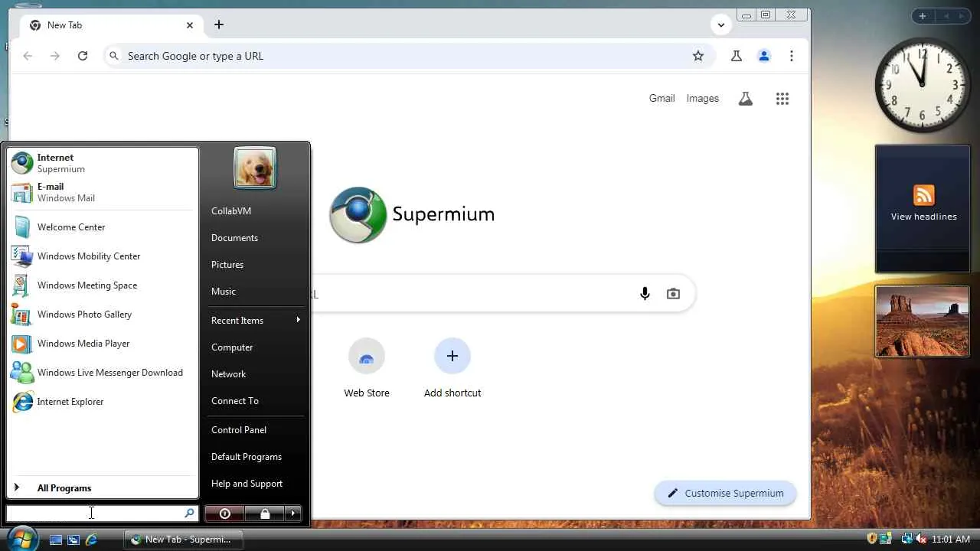
Task: Click Add shortcut tile
Action: (x=452, y=368)
